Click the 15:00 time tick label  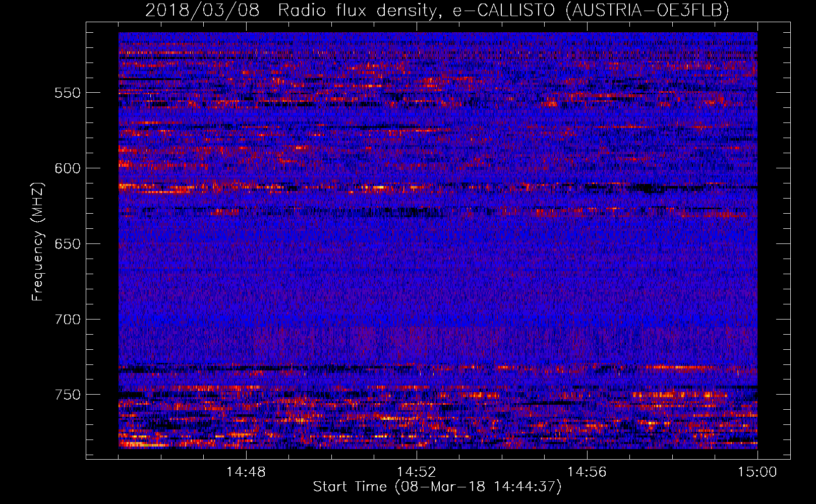pyautogui.click(x=757, y=472)
